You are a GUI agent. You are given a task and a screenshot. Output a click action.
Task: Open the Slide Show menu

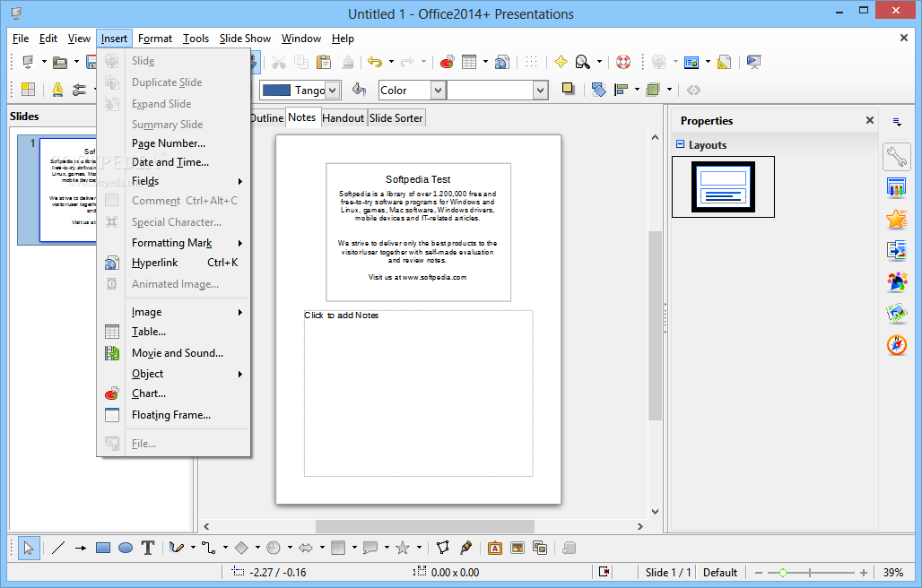point(245,39)
